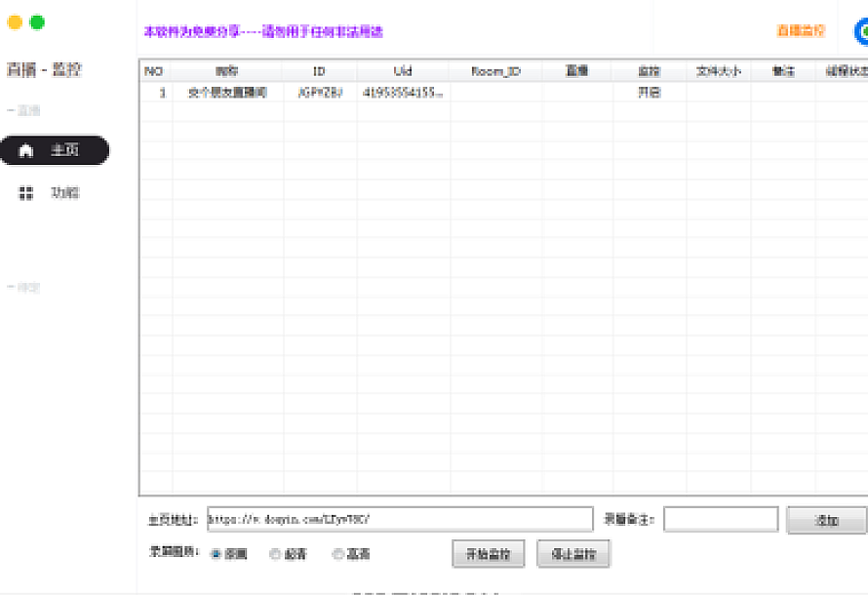Sort by the 昵称 column header
The width and height of the screenshot is (868, 595).
(x=227, y=71)
